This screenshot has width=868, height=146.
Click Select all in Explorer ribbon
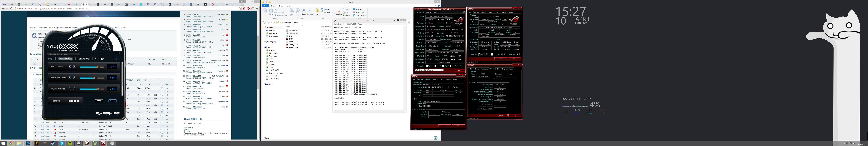[x=358, y=9]
